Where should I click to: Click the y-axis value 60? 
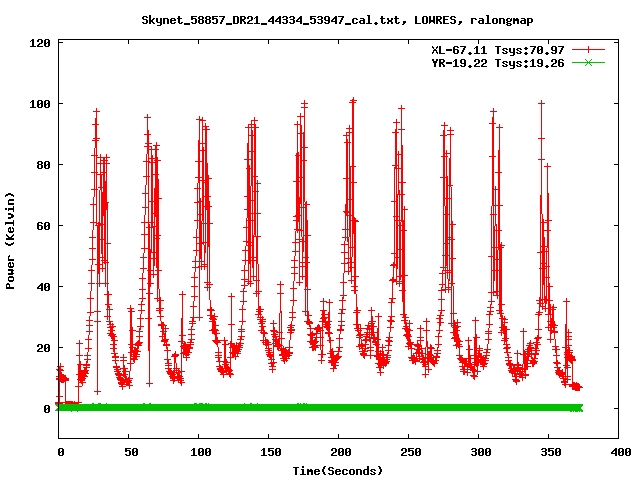click(x=43, y=226)
